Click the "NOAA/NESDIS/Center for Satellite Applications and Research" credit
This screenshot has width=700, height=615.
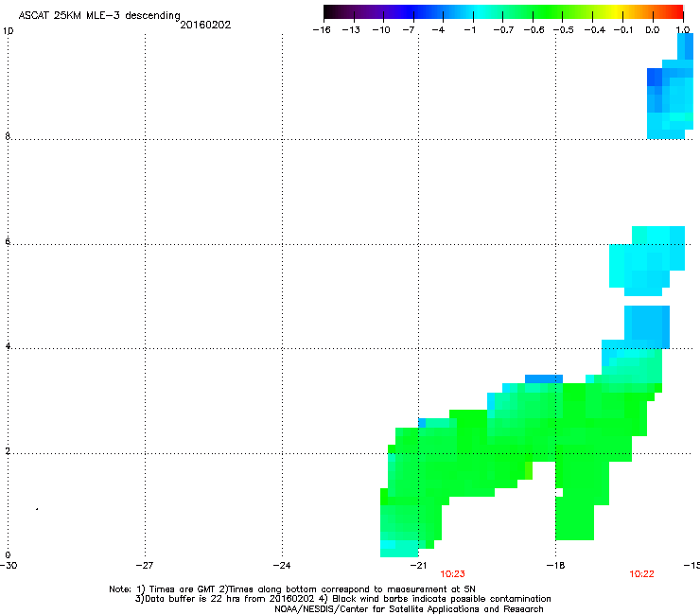coord(409,609)
